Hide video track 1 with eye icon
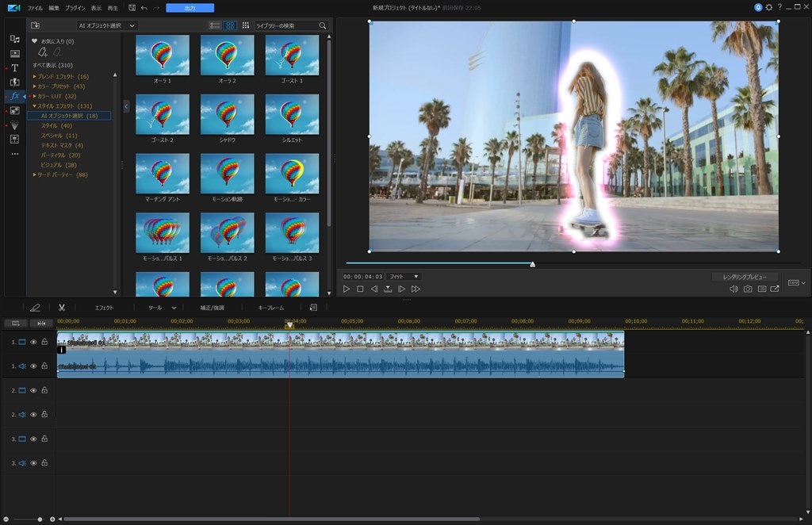Screen dimensions: 812x525 (33, 342)
